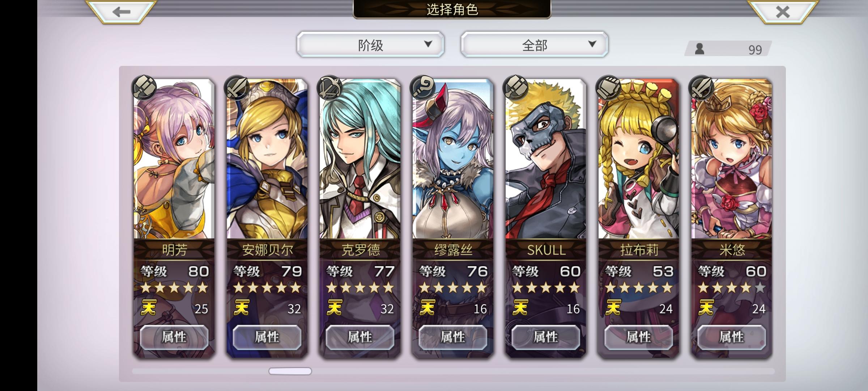The image size is (868, 391).
Task: Open 属性 for 米悠
Action: pyautogui.click(x=732, y=337)
